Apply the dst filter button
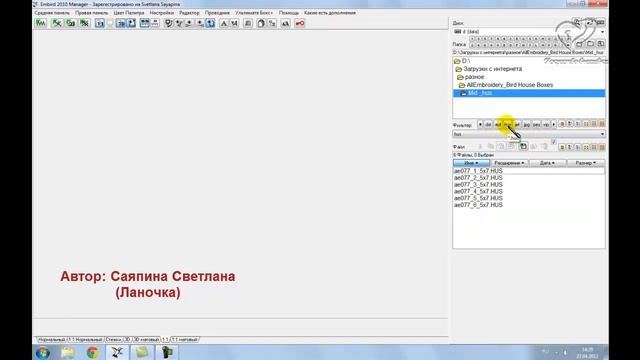Viewport: 640px width, 360px height. [x=488, y=124]
